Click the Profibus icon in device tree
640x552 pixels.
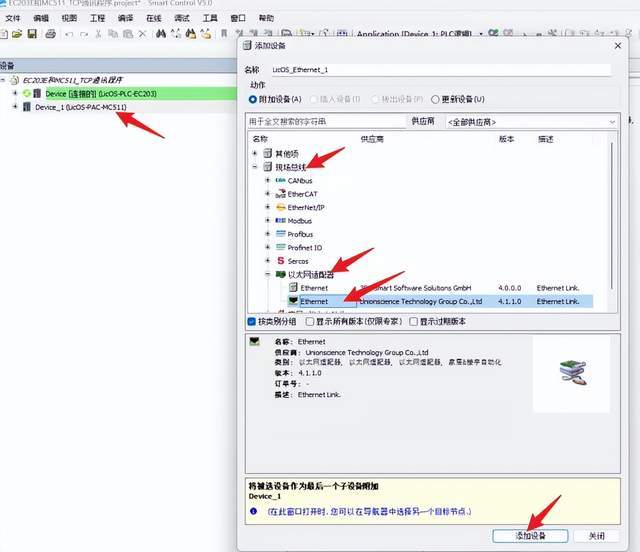[x=280, y=234]
